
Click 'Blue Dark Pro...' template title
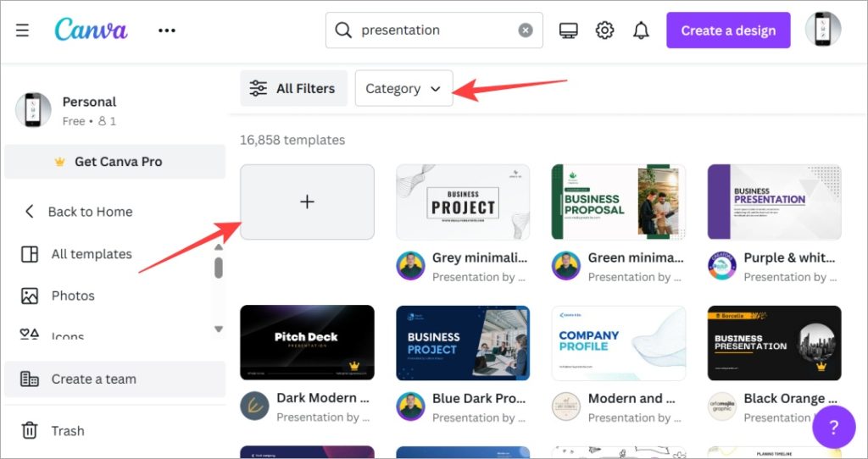[479, 398]
